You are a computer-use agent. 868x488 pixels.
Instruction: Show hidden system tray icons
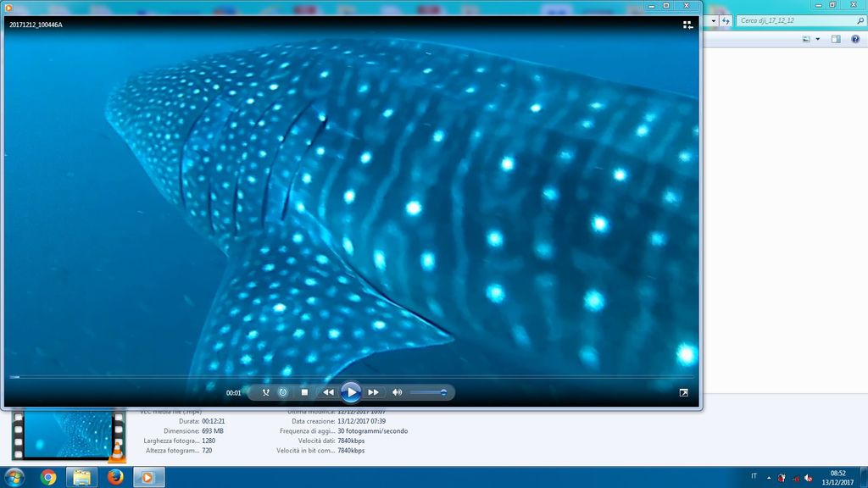coord(769,477)
